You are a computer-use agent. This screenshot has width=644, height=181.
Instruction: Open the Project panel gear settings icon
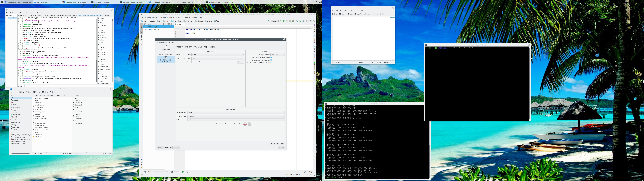(169, 24)
